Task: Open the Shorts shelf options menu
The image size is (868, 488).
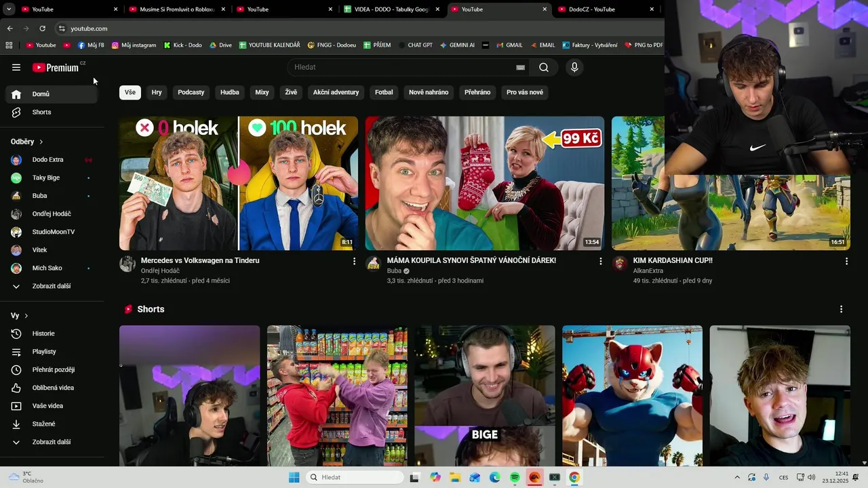Action: (x=841, y=309)
